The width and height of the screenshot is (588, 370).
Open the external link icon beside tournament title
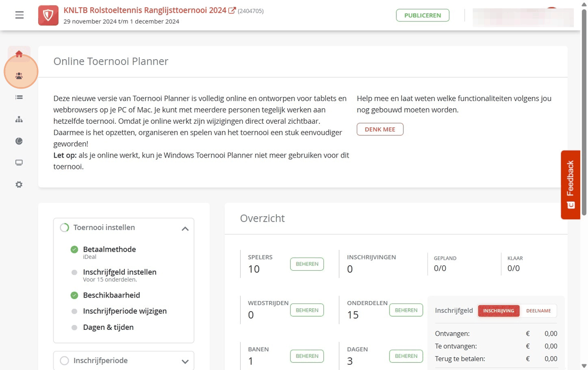[232, 10]
